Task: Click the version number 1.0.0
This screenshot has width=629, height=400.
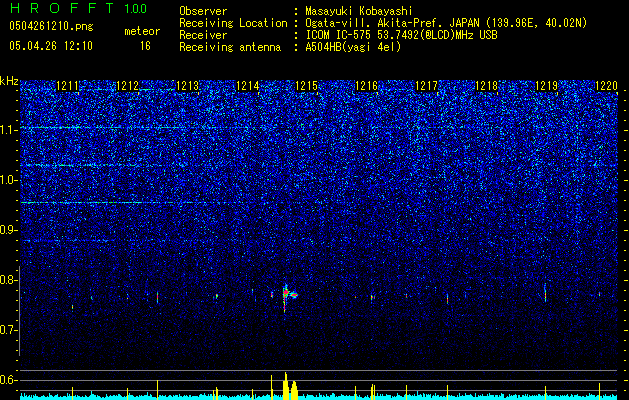Action: pyautogui.click(x=135, y=8)
